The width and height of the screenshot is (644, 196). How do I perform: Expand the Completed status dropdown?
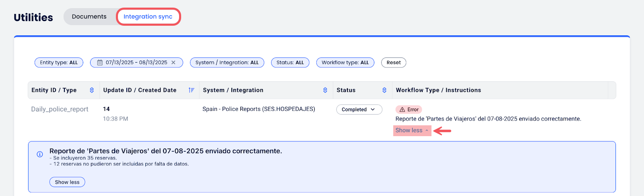pos(359,110)
